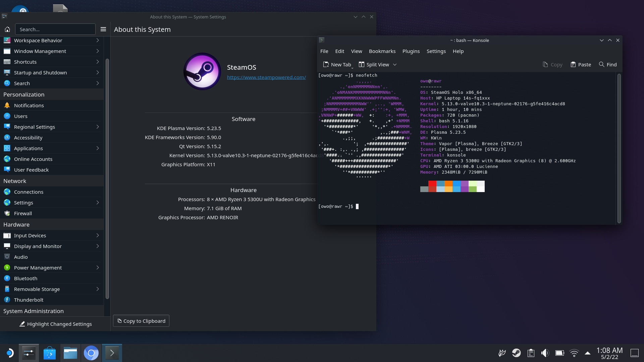Image resolution: width=644 pixels, height=362 pixels.
Task: Click the Search input field in System Settings
Action: (55, 29)
